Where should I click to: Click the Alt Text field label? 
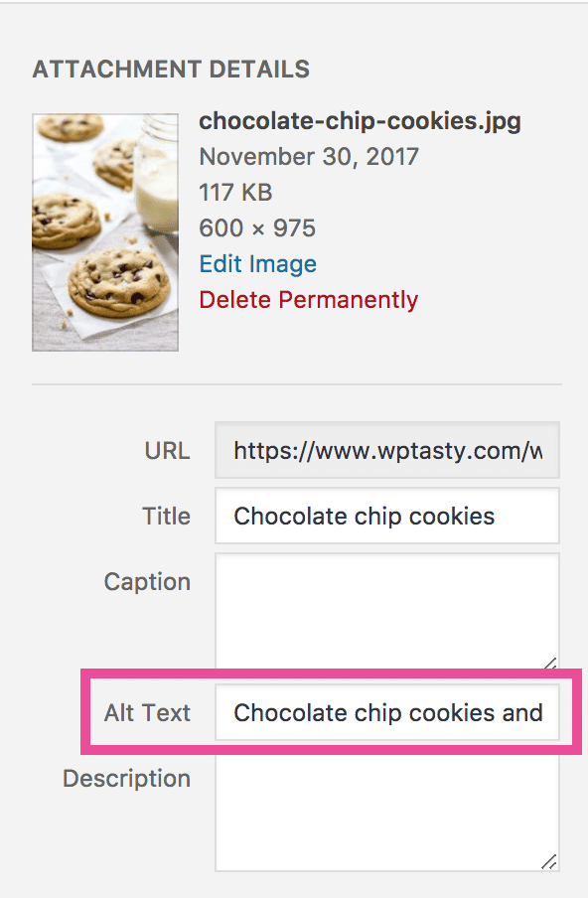click(149, 712)
